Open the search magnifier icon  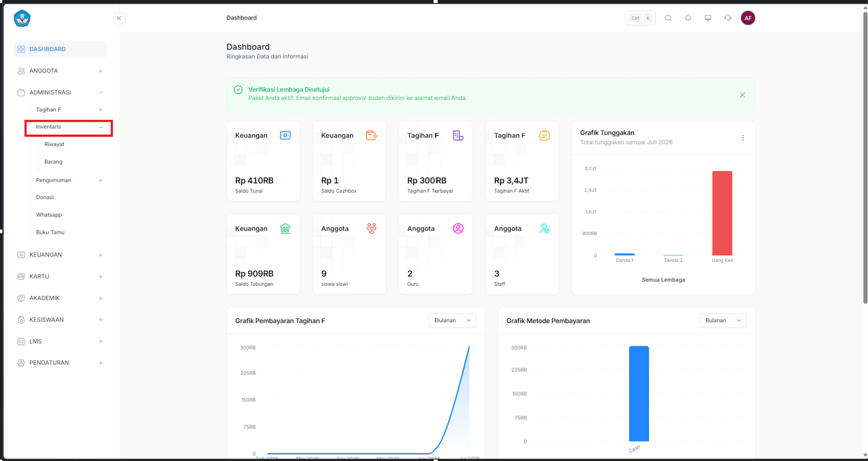coord(668,18)
